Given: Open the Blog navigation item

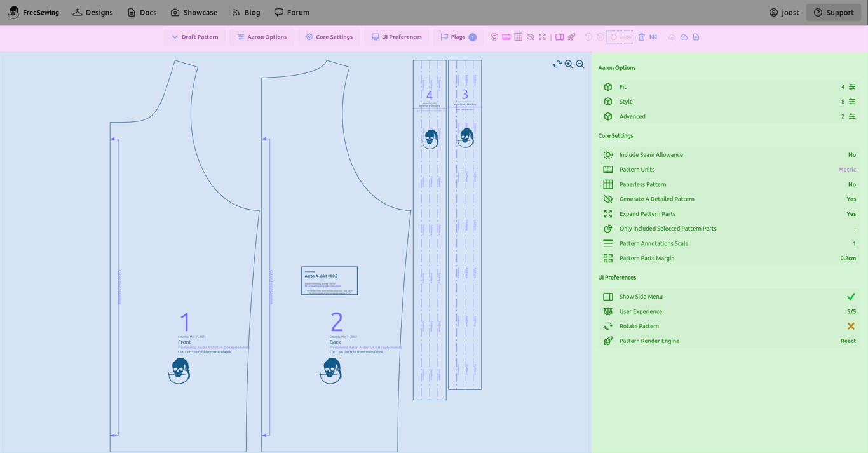Looking at the screenshot, I should click(246, 12).
